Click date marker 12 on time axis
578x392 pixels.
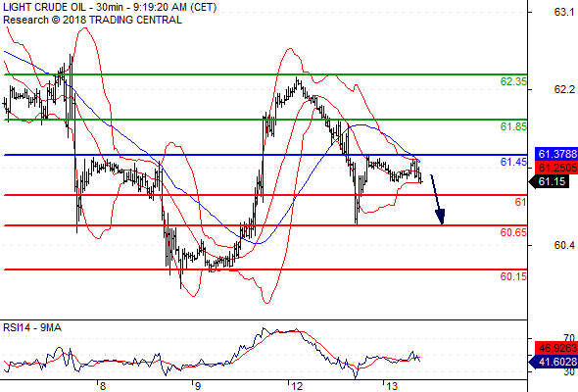(297, 386)
